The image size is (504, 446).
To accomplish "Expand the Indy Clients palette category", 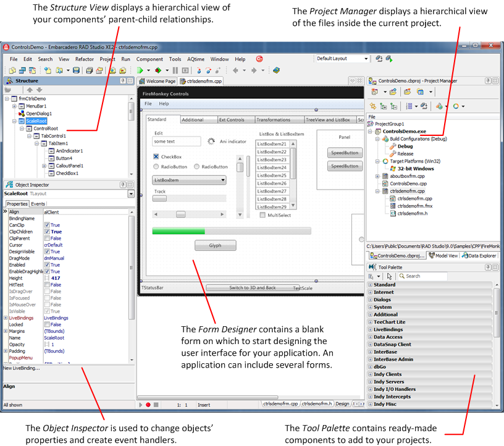I will pyautogui.click(x=371, y=374).
